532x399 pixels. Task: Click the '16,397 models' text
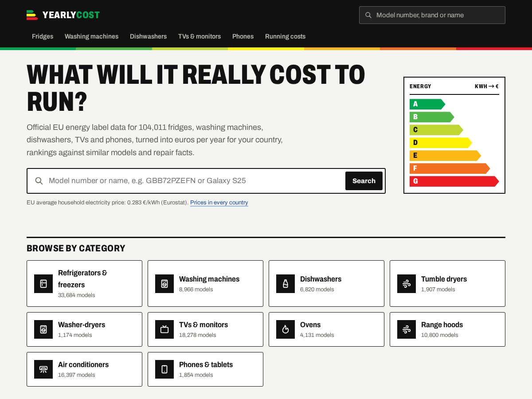click(77, 375)
